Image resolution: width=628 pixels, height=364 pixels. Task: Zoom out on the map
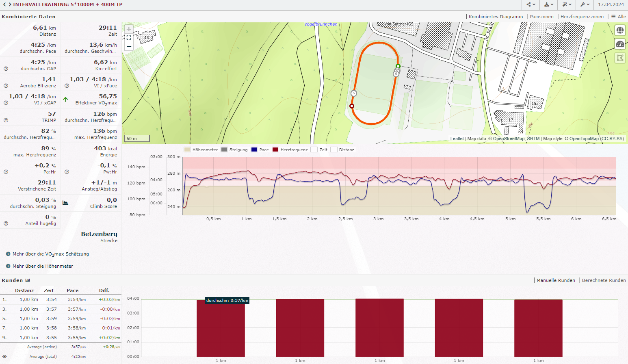coord(129,46)
